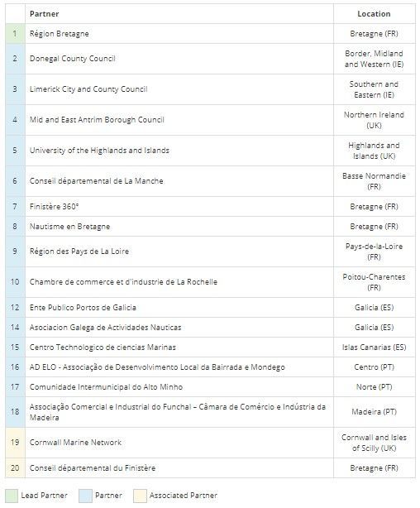Select the Partner column header
420x508 pixels.
[x=45, y=14]
